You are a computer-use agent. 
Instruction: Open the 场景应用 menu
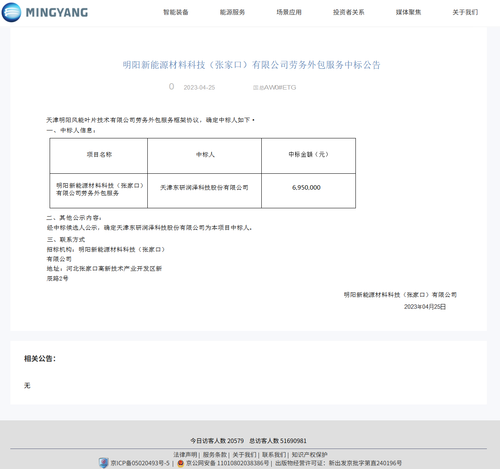[x=289, y=12]
